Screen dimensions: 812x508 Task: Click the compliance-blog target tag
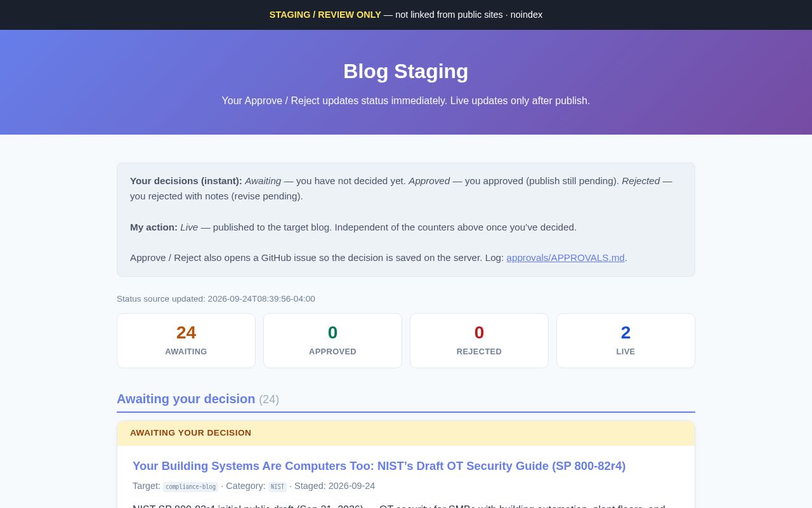click(190, 487)
